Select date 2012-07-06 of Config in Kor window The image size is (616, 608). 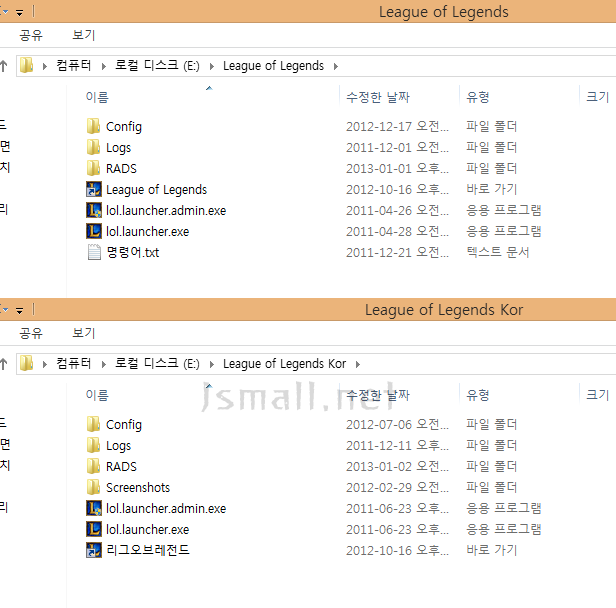397,425
